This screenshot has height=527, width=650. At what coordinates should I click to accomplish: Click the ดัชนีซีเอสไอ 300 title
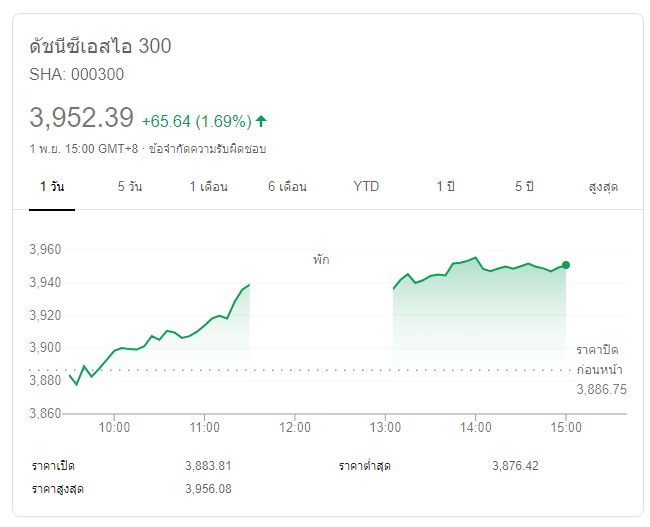click(x=101, y=46)
